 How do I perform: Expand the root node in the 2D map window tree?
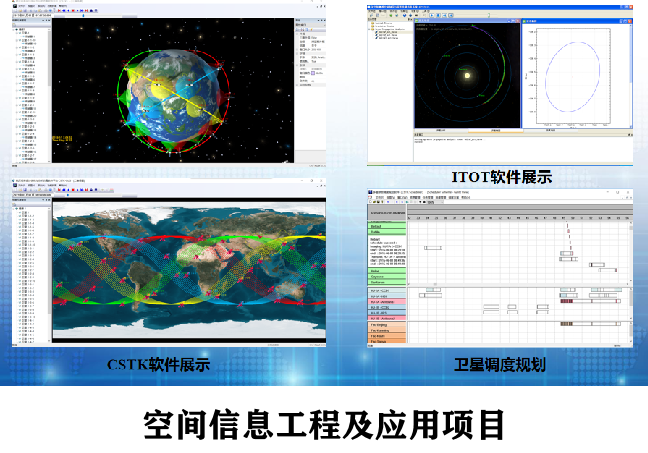point(15,208)
